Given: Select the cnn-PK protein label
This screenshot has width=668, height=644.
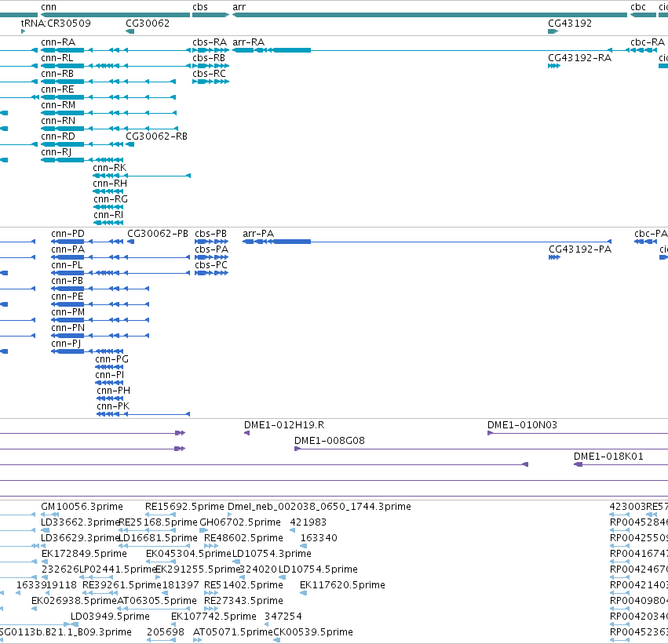Looking at the screenshot, I should coord(113,407).
